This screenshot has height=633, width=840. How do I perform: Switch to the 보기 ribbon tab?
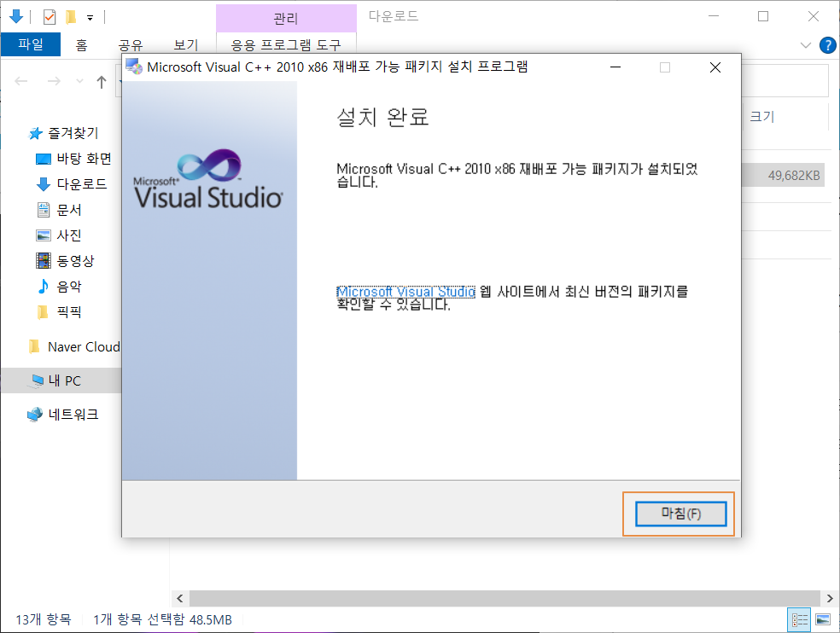[x=186, y=45]
